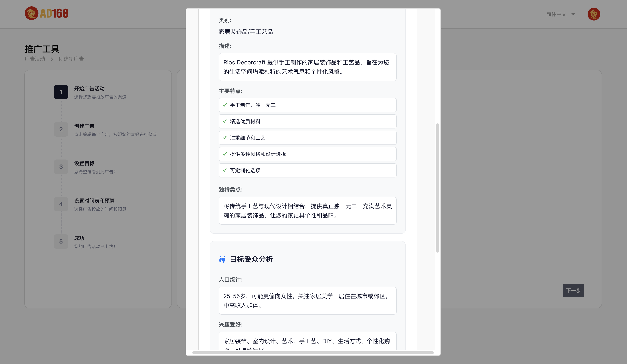This screenshot has width=627, height=364.
Task: Click the step 5 number badge
Action: click(61, 241)
